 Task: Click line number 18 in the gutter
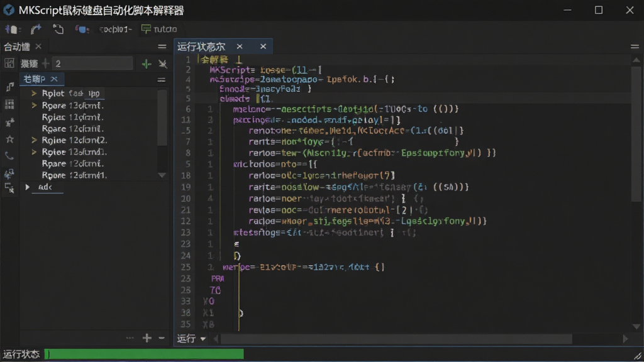186,176
